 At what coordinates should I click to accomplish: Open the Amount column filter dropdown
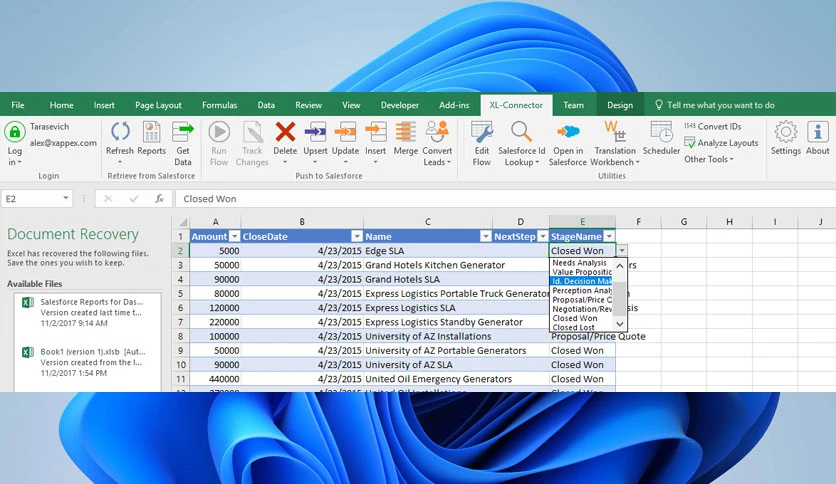(x=234, y=237)
